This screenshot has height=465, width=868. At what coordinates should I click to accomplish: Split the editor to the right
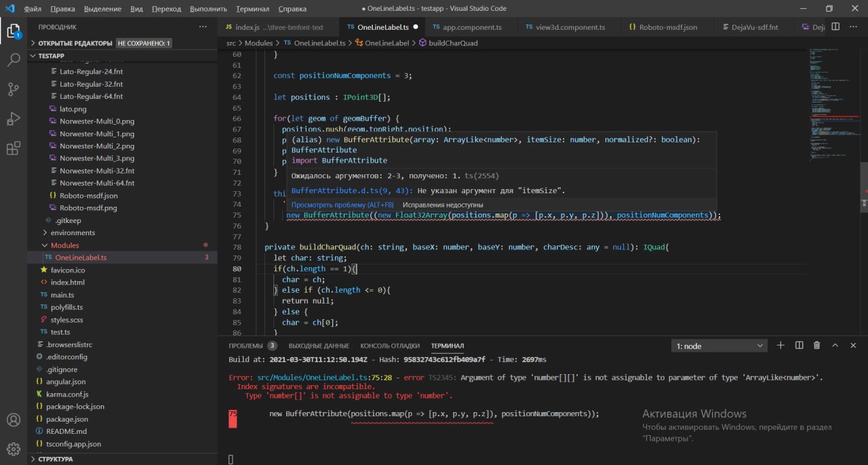click(835, 27)
